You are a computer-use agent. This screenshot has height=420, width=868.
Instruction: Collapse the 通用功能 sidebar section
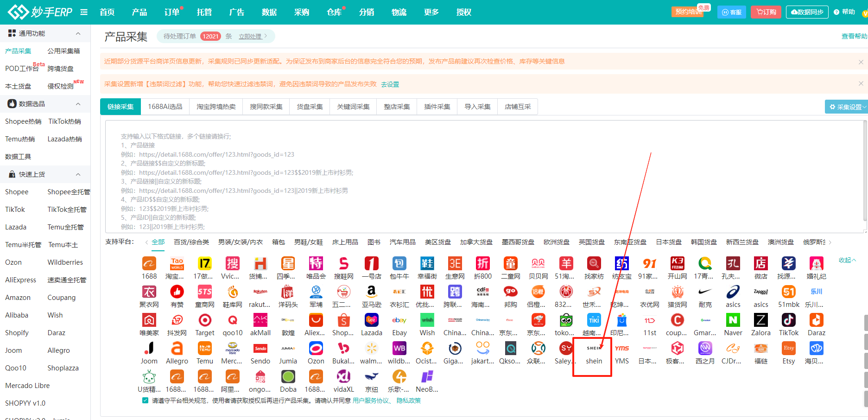coord(78,33)
